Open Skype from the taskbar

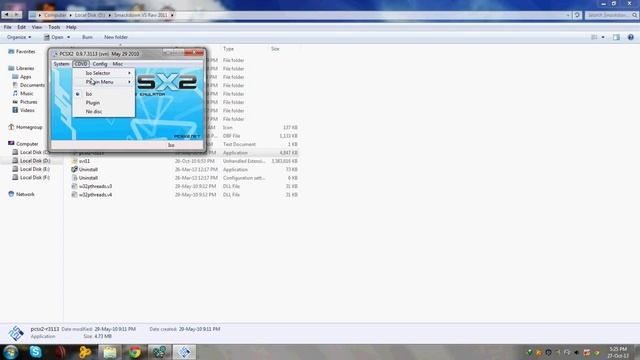click(x=36, y=351)
